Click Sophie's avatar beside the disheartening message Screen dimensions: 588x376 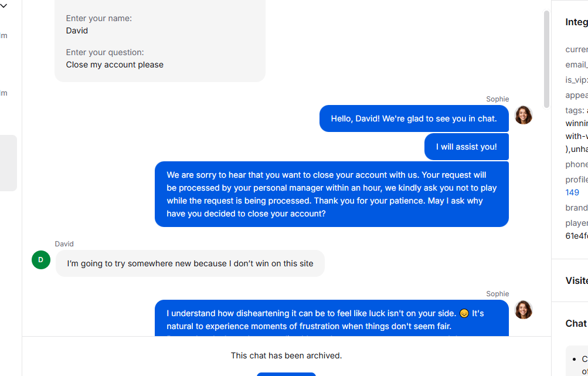point(524,310)
